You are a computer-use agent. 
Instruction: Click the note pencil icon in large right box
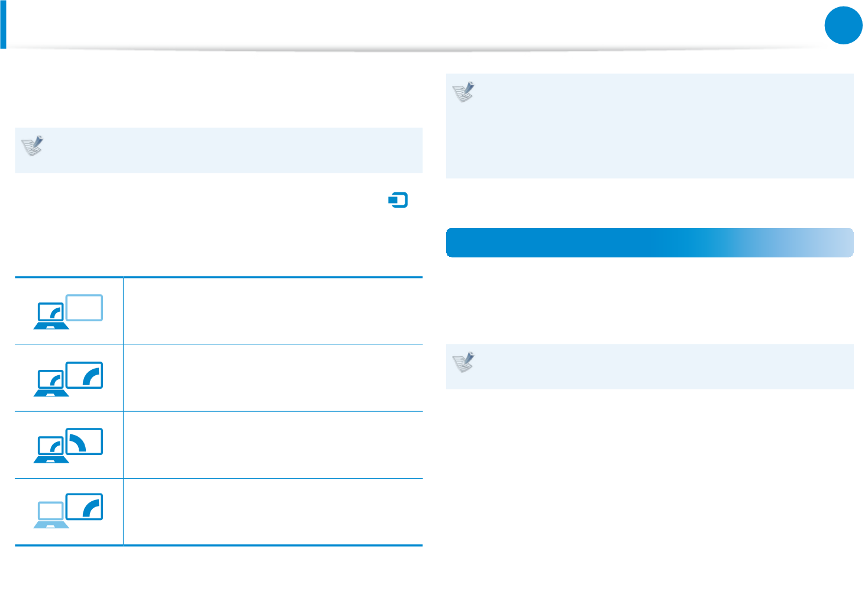click(464, 92)
